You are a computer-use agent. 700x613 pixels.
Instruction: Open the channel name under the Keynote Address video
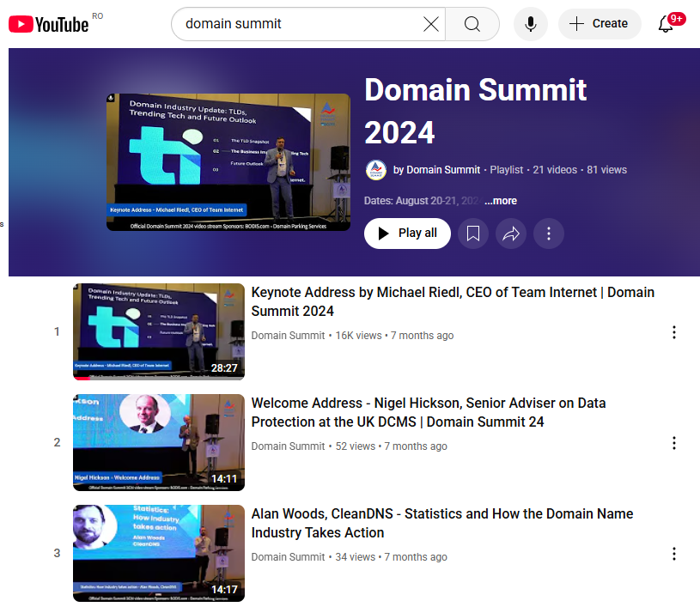288,336
